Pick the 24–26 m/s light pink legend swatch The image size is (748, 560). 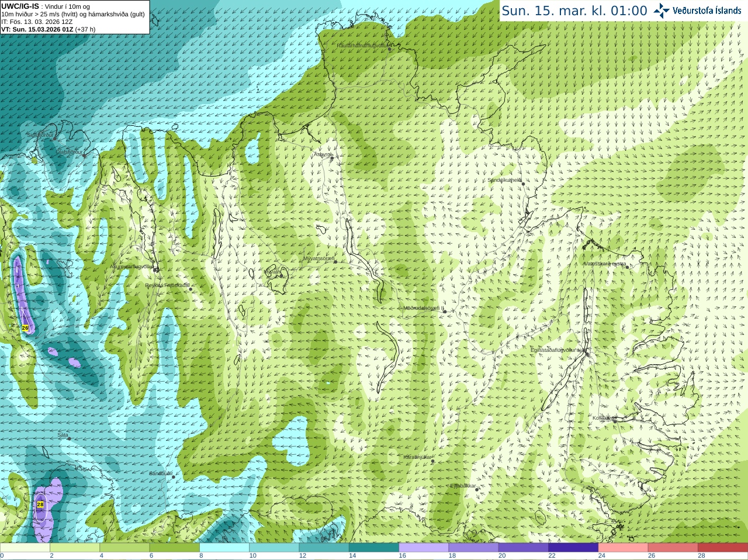pyautogui.click(x=623, y=548)
